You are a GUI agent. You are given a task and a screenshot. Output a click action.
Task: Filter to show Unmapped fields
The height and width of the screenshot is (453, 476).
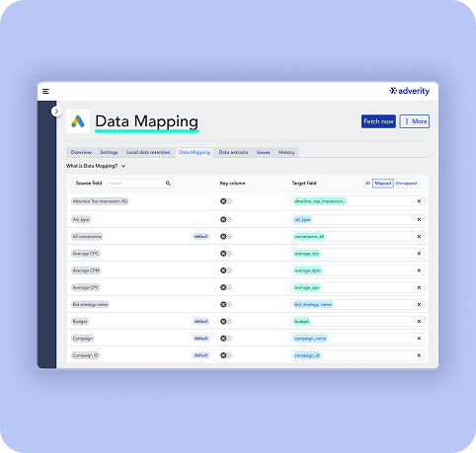coord(406,184)
